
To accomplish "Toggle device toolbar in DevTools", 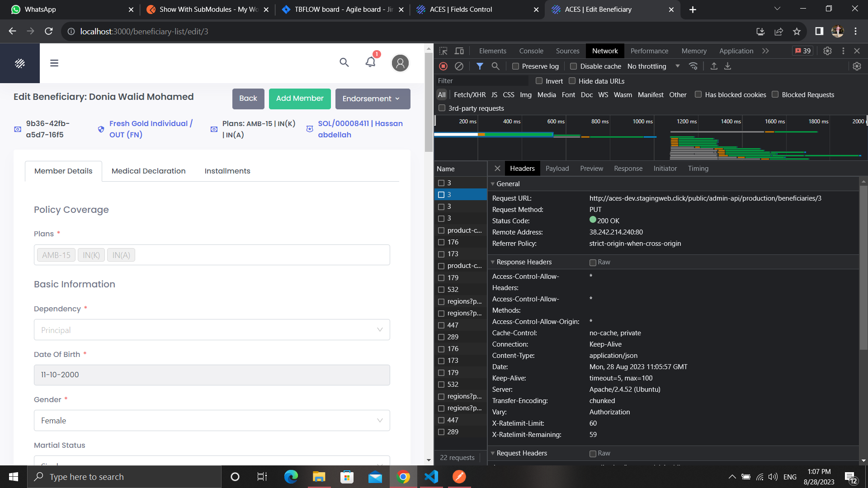I will (x=459, y=51).
